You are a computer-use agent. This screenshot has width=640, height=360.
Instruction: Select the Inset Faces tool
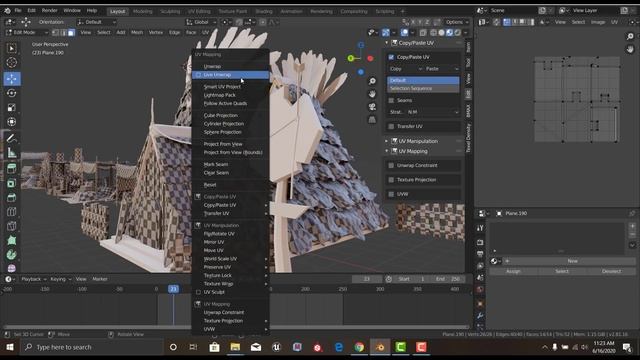(11, 198)
